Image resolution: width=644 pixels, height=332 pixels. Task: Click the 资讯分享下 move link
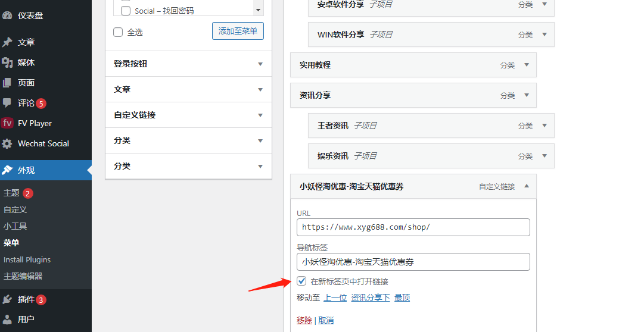[371, 297]
